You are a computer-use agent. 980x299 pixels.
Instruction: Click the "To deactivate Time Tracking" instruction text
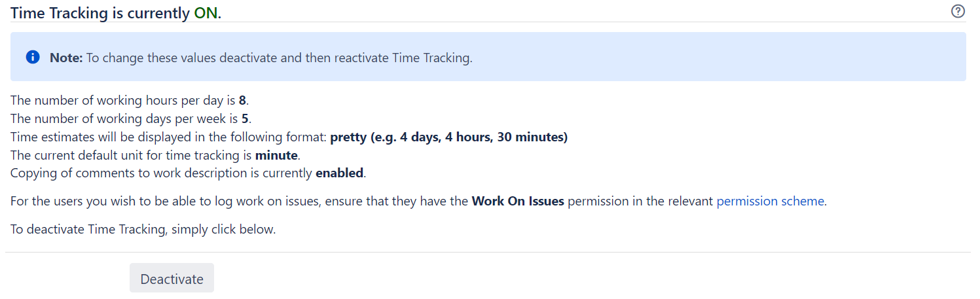click(143, 230)
